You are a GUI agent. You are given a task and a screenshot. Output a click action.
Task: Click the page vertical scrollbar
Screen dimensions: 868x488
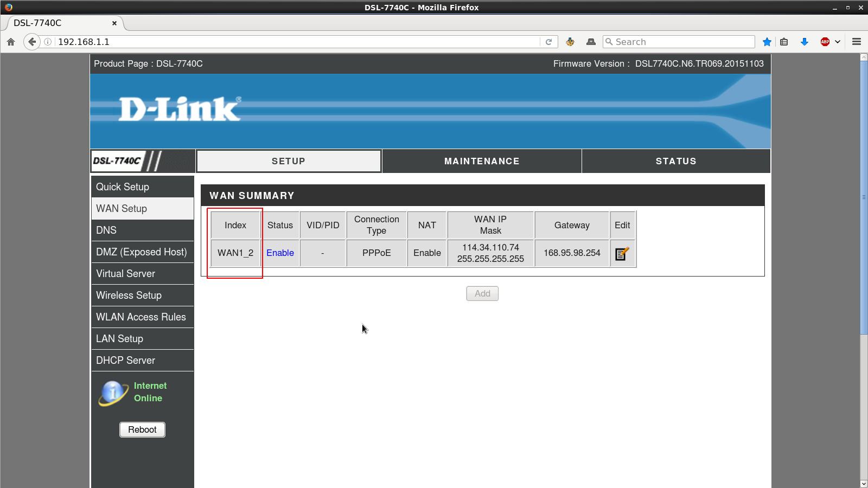tap(864, 197)
